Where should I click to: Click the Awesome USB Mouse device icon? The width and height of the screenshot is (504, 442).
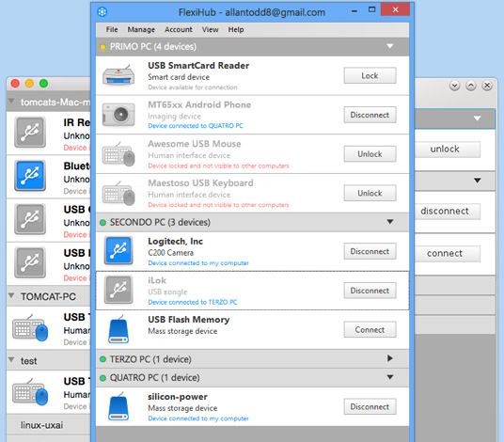click(118, 154)
